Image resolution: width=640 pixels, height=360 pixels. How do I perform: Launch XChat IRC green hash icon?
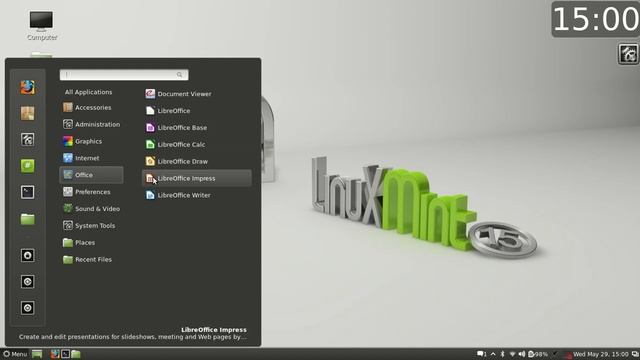tap(27, 166)
